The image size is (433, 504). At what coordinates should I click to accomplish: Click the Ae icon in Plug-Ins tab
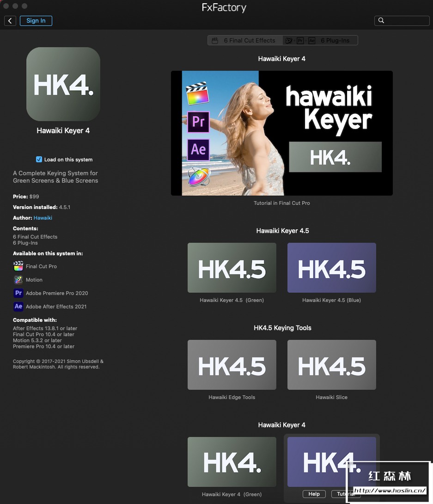pyautogui.click(x=311, y=41)
